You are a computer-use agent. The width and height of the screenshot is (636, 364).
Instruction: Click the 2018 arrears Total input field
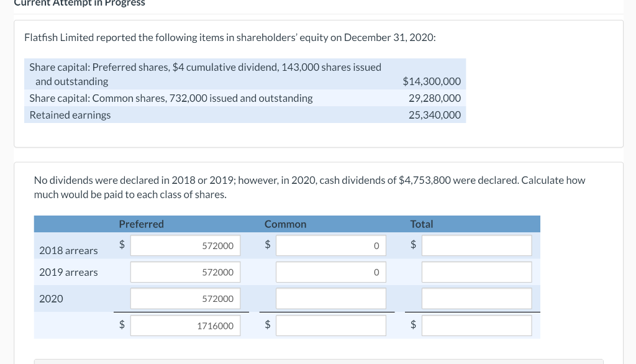476,245
